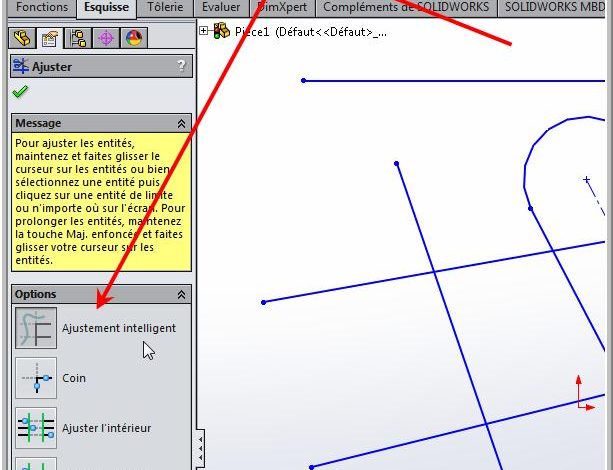Collapse the Message section
Viewport: 613px width, 470px height.
pos(181,123)
